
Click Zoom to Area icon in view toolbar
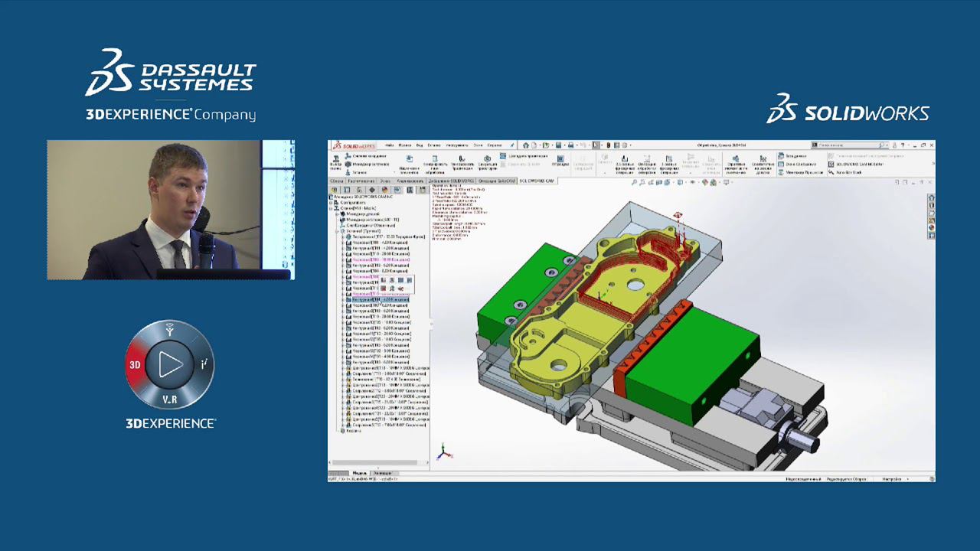[x=642, y=182]
